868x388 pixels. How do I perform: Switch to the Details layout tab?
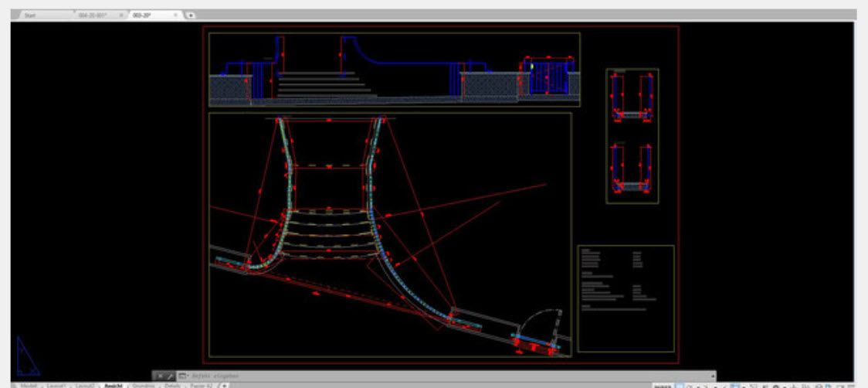[x=173, y=385]
